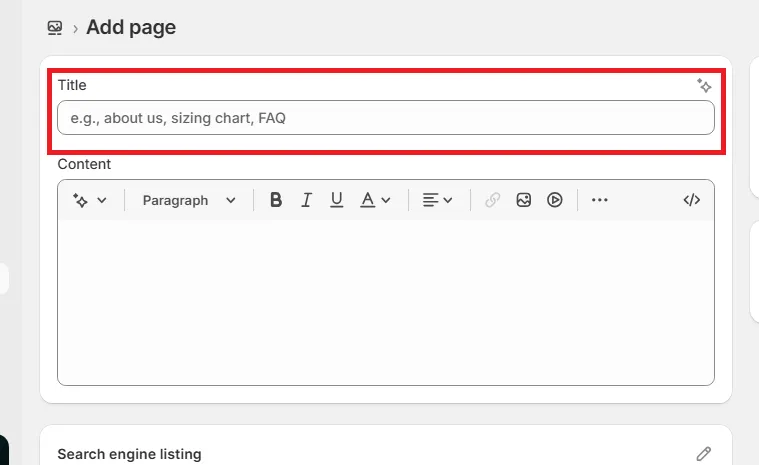Screen dimensions: 759x465
Task: Toggle italic formatting
Action: [307, 200]
